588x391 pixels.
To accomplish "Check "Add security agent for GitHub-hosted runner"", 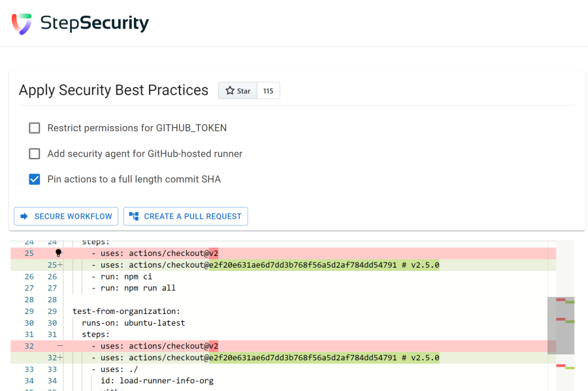I will [x=34, y=153].
